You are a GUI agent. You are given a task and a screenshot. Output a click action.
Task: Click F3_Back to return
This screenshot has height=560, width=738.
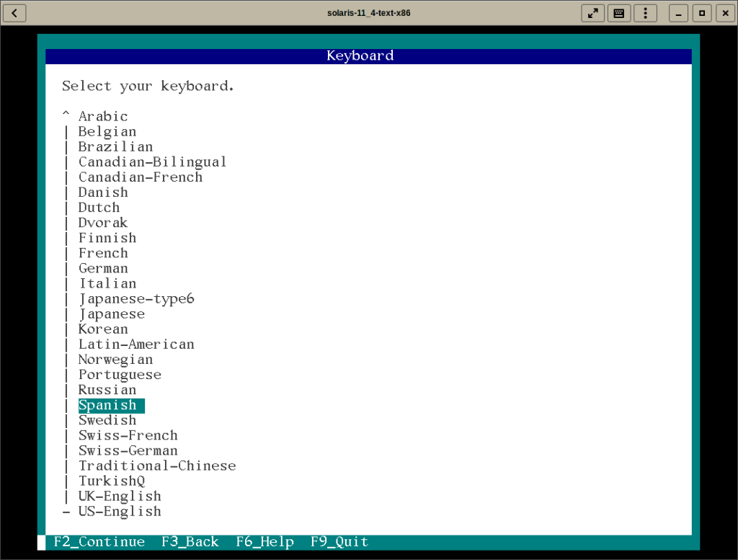point(190,542)
